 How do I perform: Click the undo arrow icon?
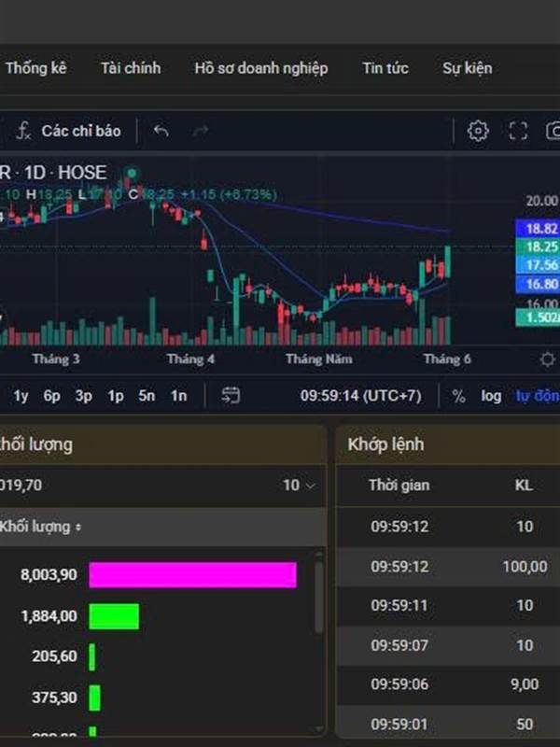point(161,131)
